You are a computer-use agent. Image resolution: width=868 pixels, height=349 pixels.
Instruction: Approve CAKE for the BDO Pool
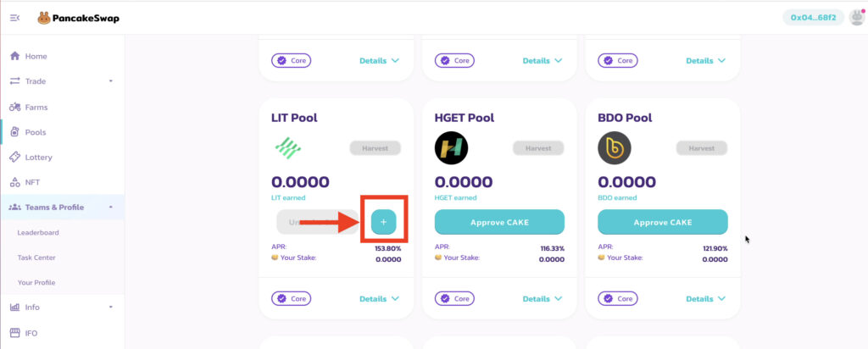point(663,222)
